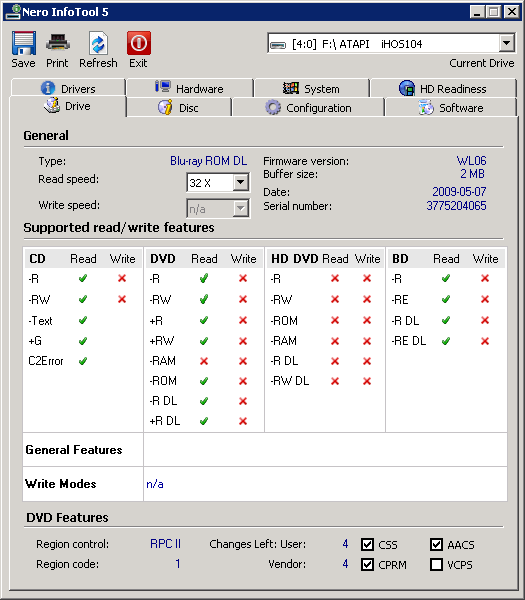The height and width of the screenshot is (600, 525).
Task: Click the Print printer icon
Action: tap(57, 43)
